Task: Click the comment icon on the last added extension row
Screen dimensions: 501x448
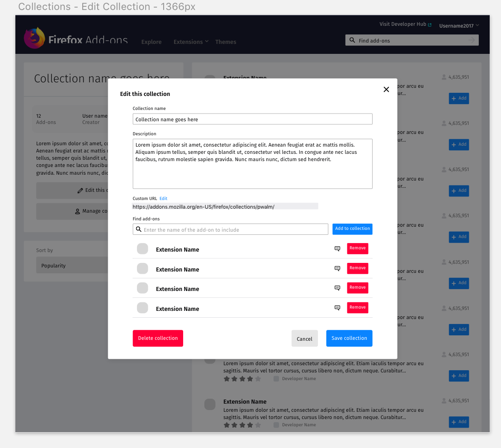Action: coord(337,307)
